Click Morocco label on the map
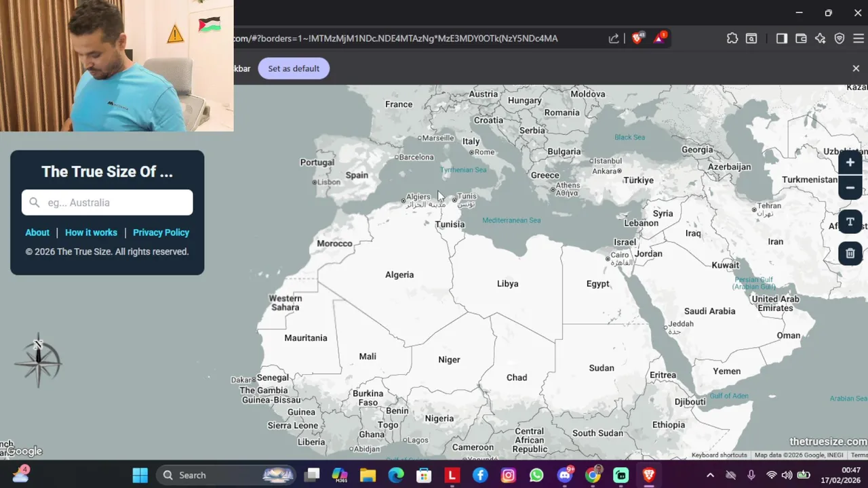 point(334,243)
